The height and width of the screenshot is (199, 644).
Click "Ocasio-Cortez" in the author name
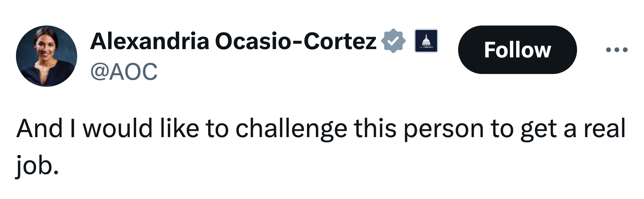pyautogui.click(x=296, y=41)
